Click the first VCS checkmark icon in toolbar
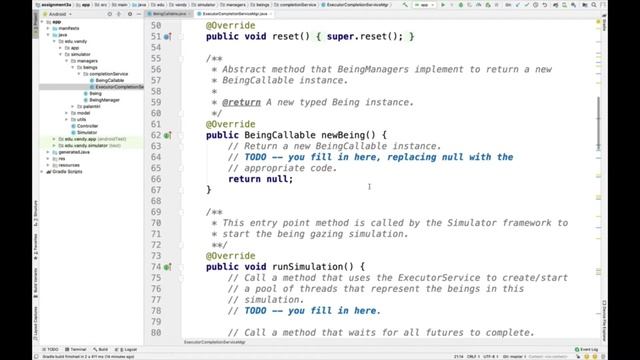The width and height of the screenshot is (640, 360). (x=518, y=5)
